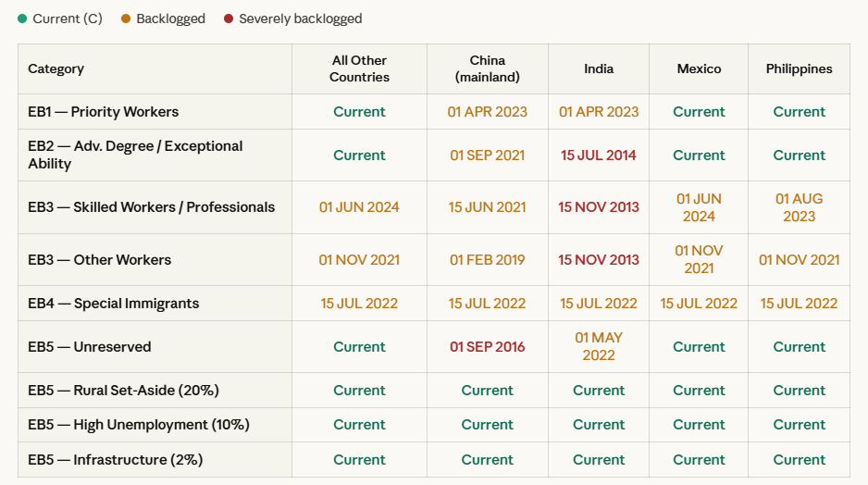This screenshot has width=868, height=485.
Task: Select the Category column header
Action: pos(56,68)
